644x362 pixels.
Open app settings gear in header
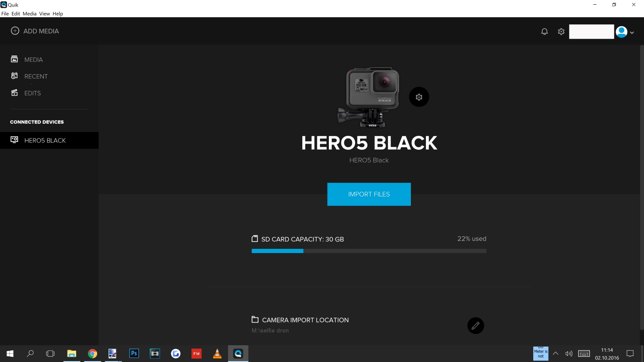(561, 32)
